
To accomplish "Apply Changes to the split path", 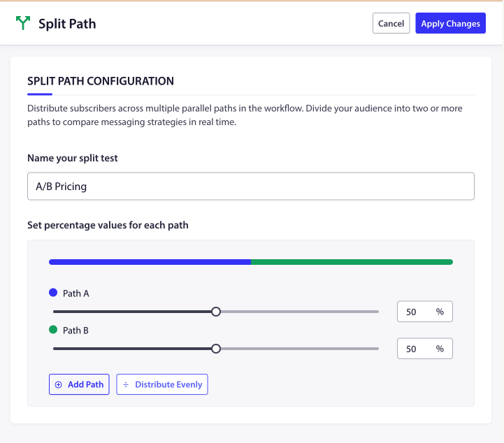I will click(450, 23).
